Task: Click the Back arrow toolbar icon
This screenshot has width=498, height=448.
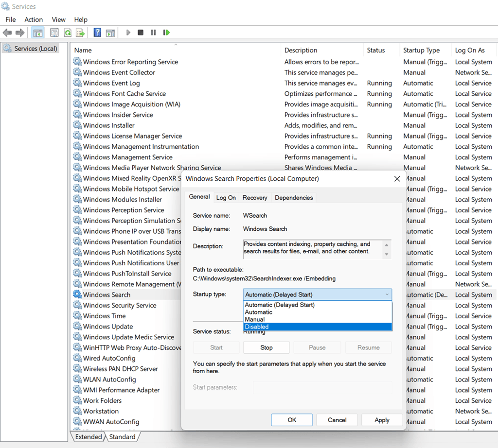Action: tap(7, 33)
